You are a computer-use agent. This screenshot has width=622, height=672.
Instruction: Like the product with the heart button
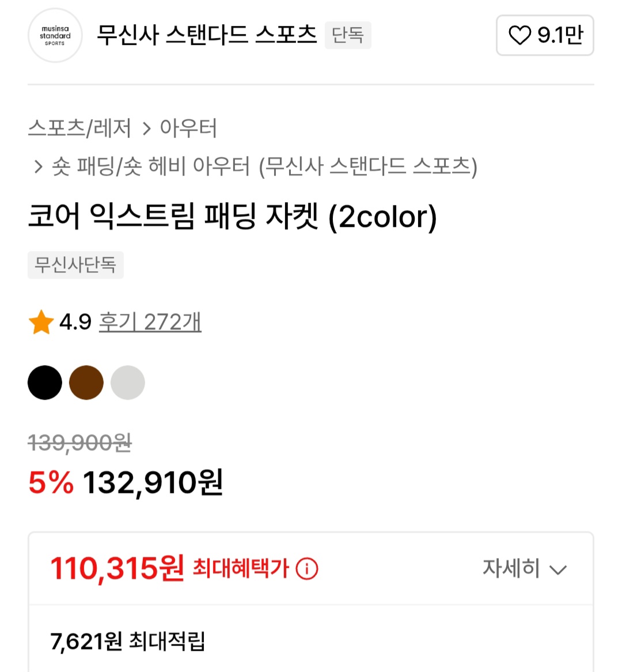(544, 36)
